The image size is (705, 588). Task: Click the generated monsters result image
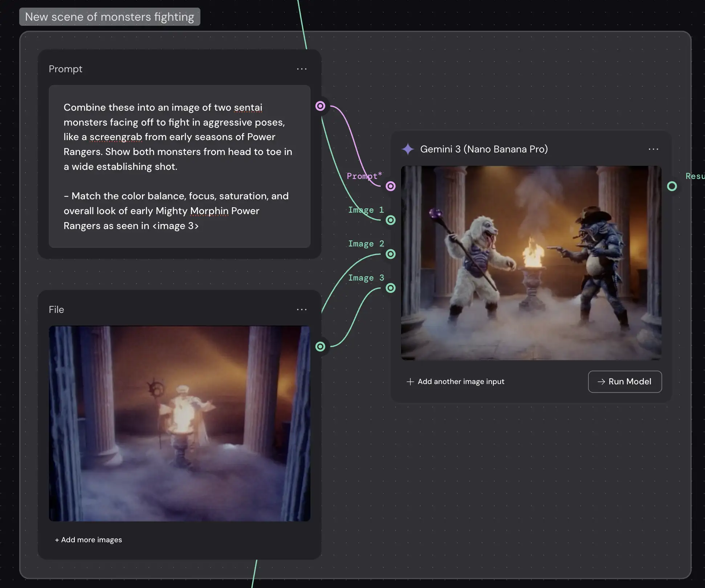pos(531,263)
